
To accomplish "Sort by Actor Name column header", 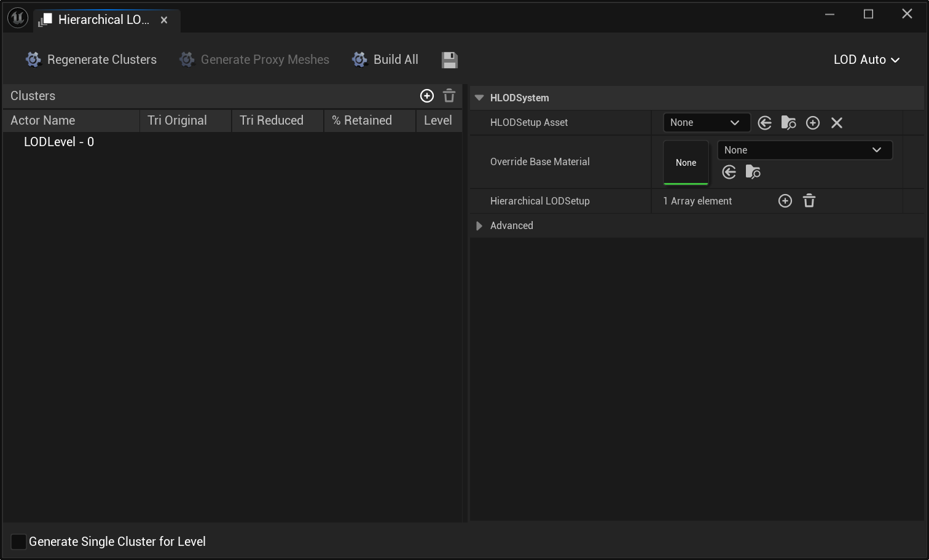I will pyautogui.click(x=71, y=120).
